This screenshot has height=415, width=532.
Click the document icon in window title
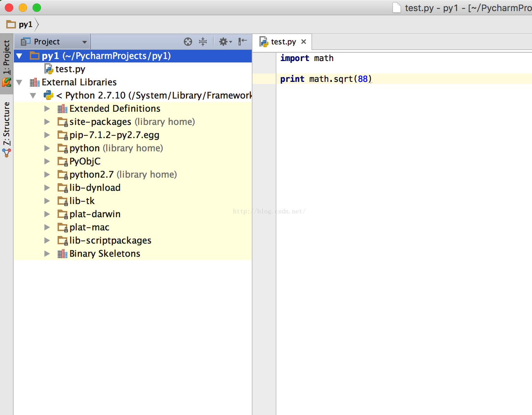click(x=396, y=8)
